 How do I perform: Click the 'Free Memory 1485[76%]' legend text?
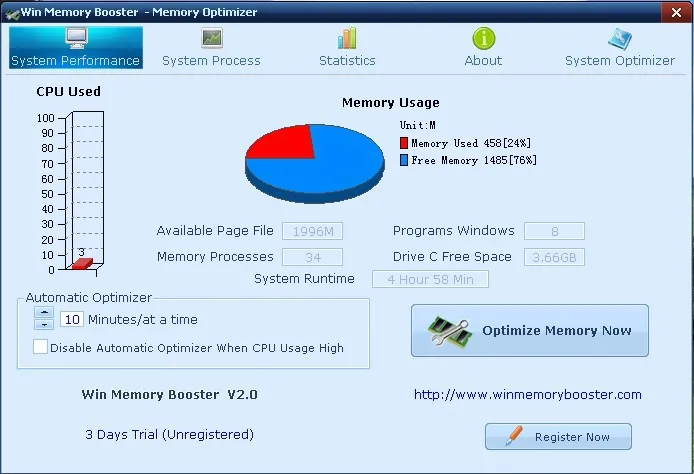pyautogui.click(x=474, y=160)
